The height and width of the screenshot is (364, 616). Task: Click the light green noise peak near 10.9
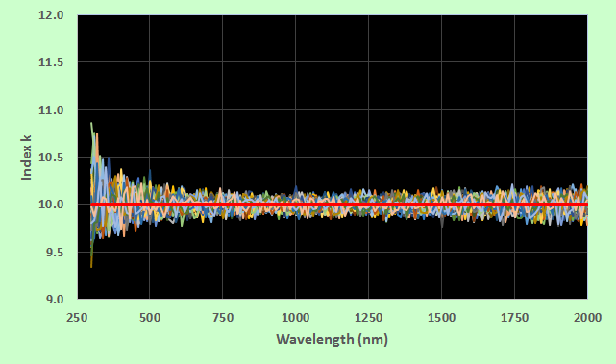(x=92, y=125)
